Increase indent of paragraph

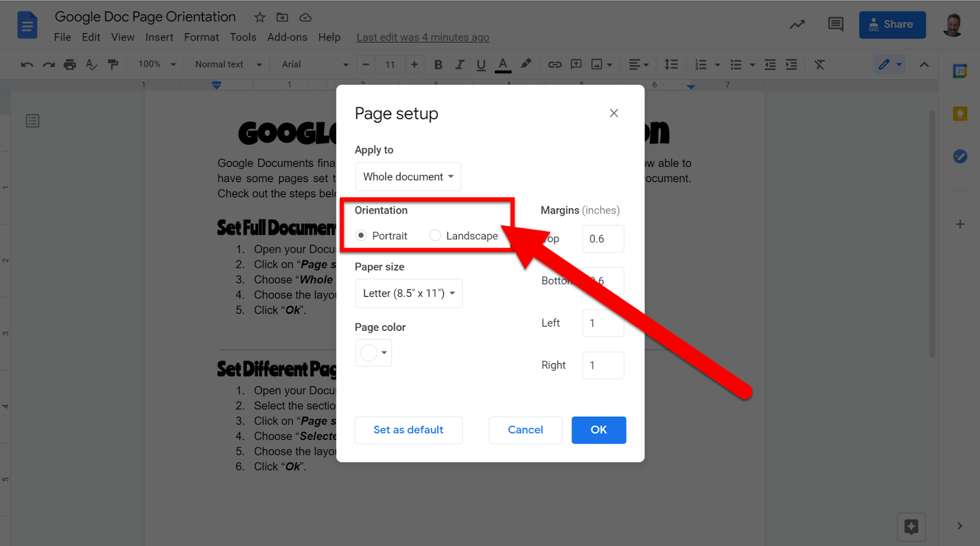tap(792, 64)
